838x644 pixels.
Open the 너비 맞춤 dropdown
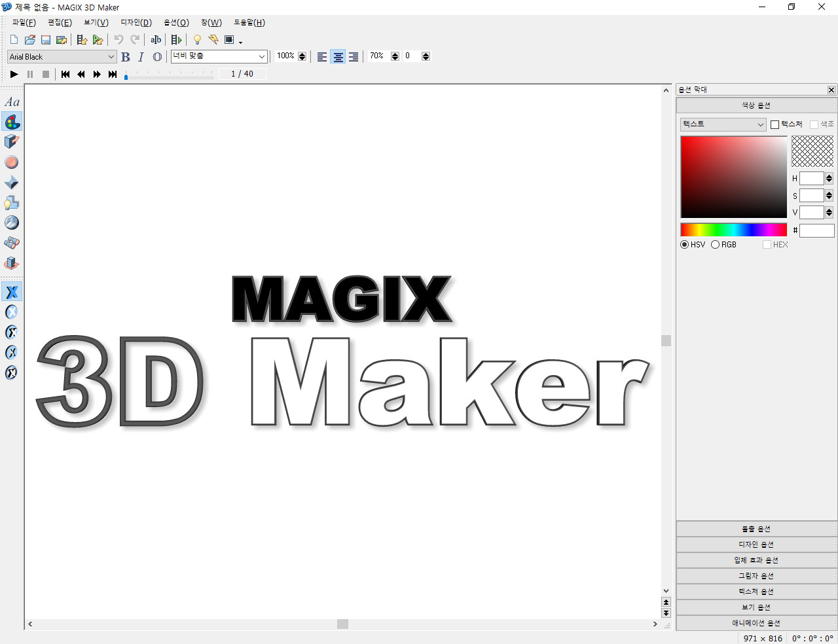coord(219,57)
